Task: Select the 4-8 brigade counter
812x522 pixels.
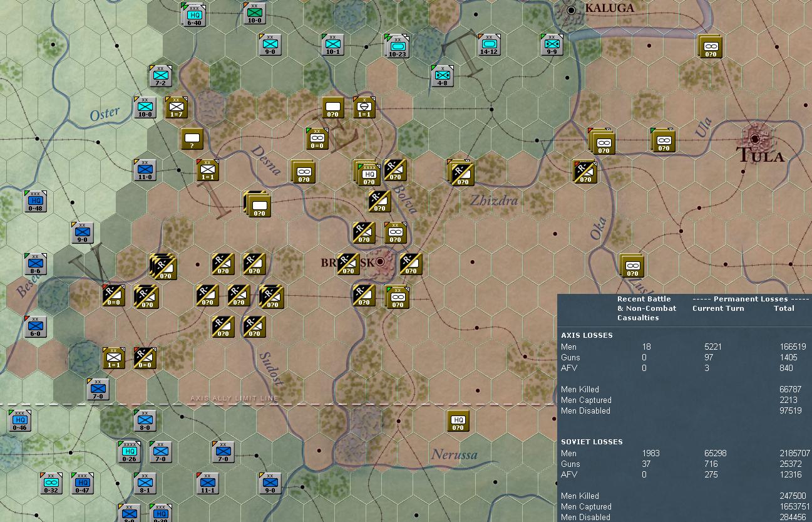Action: [x=443, y=76]
